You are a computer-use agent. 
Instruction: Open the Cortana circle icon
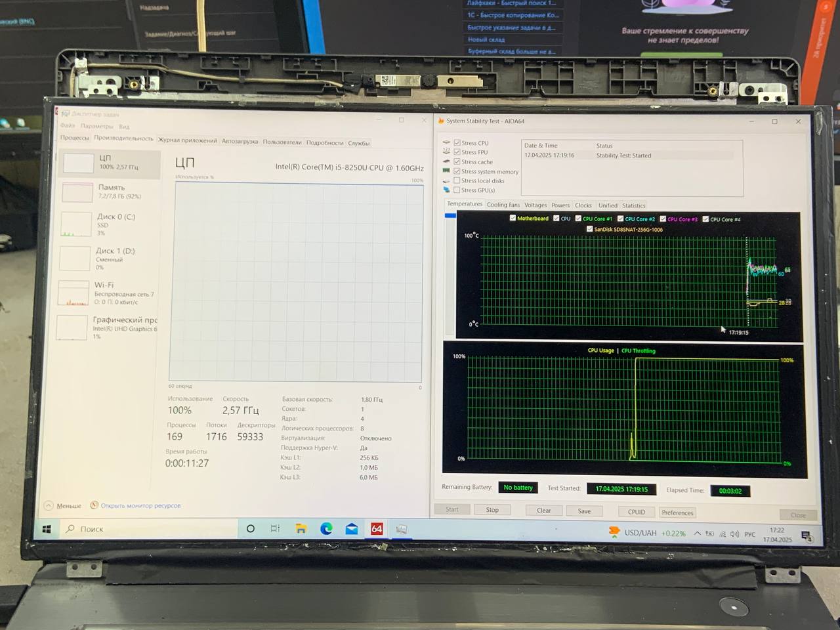pyautogui.click(x=250, y=529)
